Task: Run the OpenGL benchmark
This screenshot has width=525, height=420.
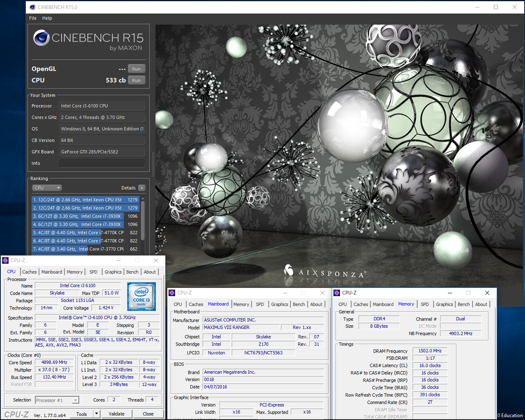Action: [137, 69]
